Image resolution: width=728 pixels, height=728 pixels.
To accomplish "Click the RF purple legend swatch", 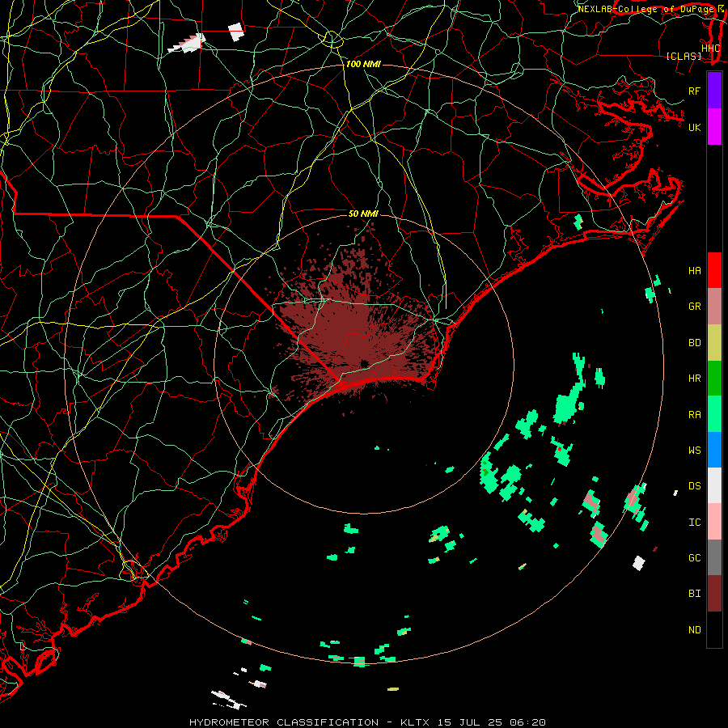I will pyautogui.click(x=714, y=91).
